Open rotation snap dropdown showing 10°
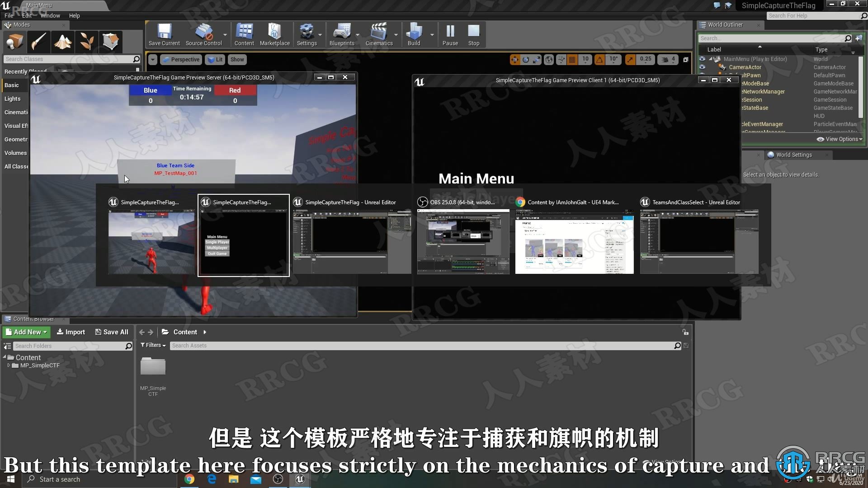868x488 pixels. (613, 59)
